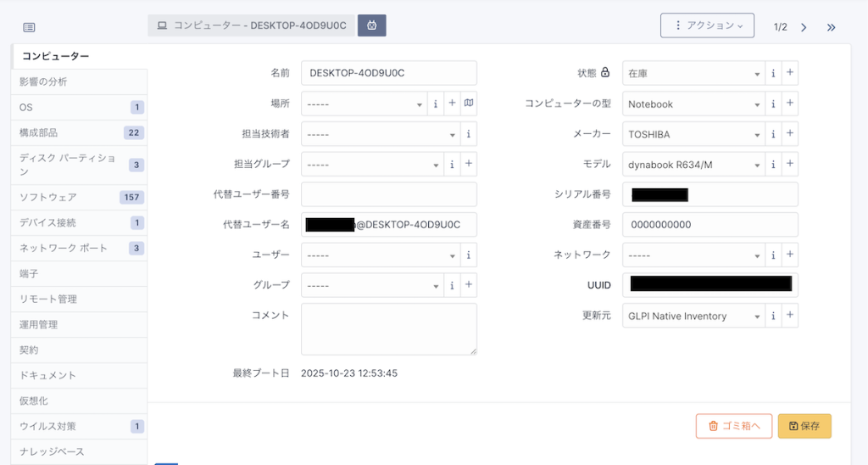This screenshot has width=868, height=465.
Task: Click info icon beside ユーザー dropdown
Action: (469, 255)
